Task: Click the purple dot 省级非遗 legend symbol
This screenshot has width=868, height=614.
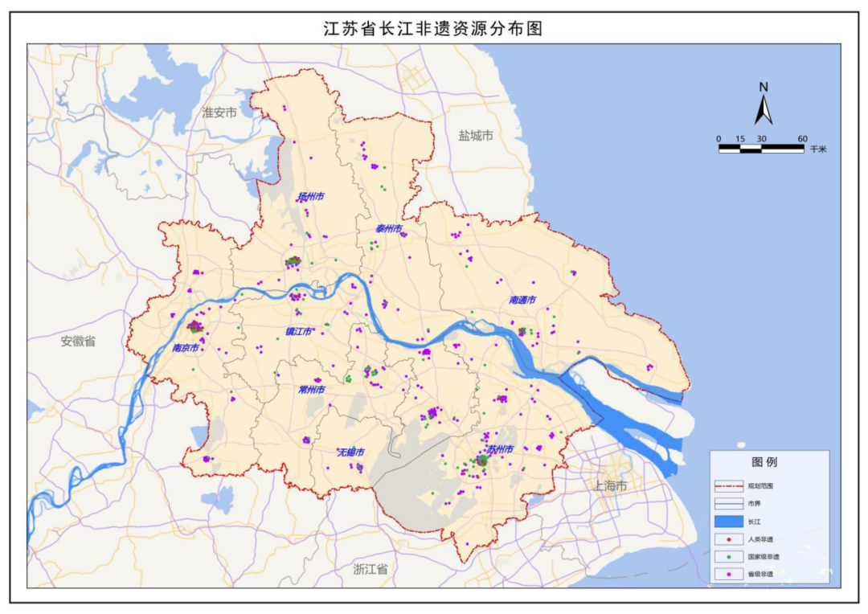Action: 728,574
